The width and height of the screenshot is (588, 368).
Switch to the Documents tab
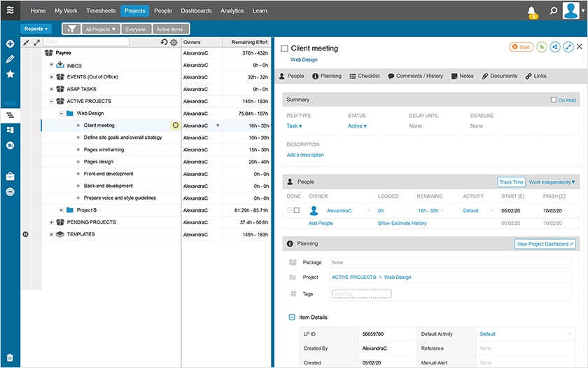[x=500, y=76]
